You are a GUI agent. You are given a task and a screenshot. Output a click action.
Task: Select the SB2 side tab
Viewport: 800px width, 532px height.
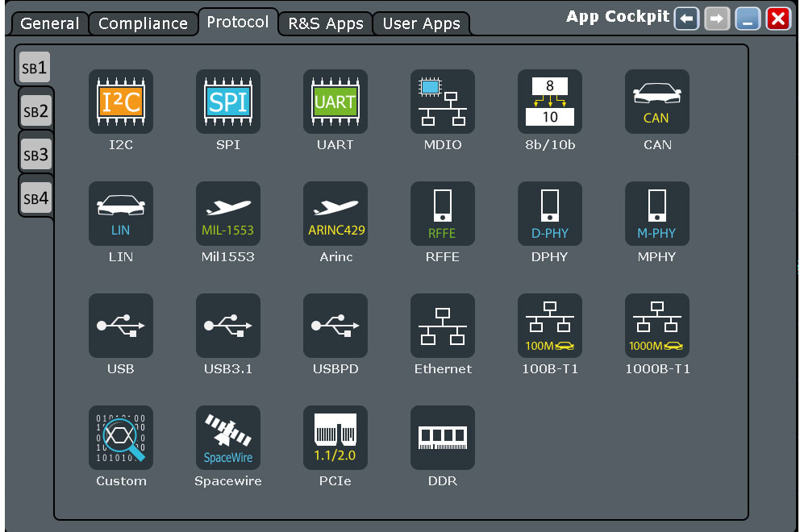(35, 110)
